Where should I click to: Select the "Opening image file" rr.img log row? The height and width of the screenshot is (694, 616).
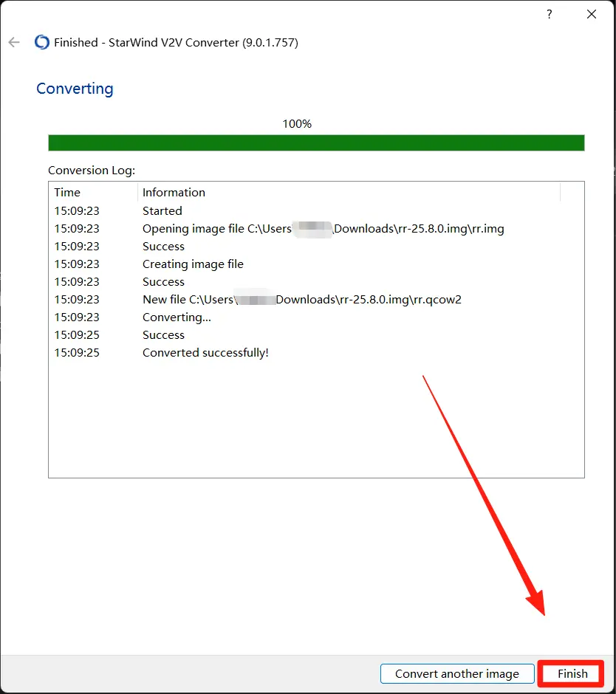323,229
